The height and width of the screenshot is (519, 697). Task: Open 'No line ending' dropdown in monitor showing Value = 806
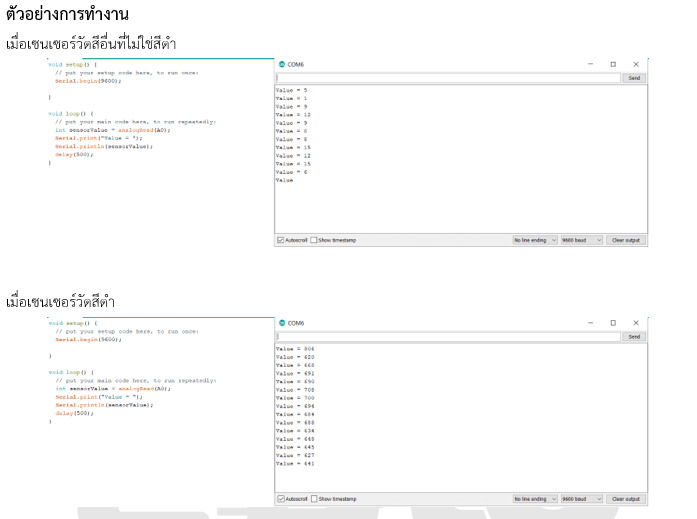[x=534, y=498]
